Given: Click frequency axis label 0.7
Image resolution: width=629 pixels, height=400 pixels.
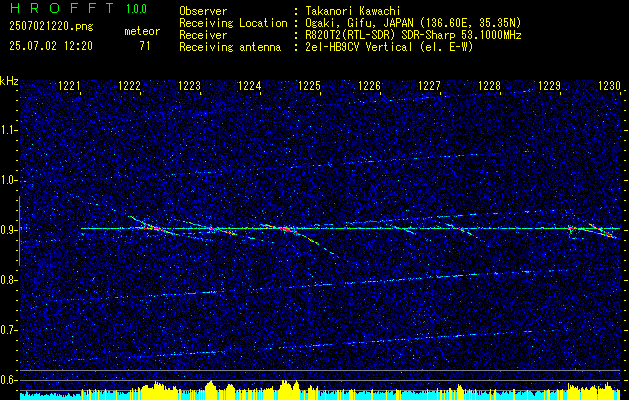Looking at the screenshot, I should tap(9, 330).
